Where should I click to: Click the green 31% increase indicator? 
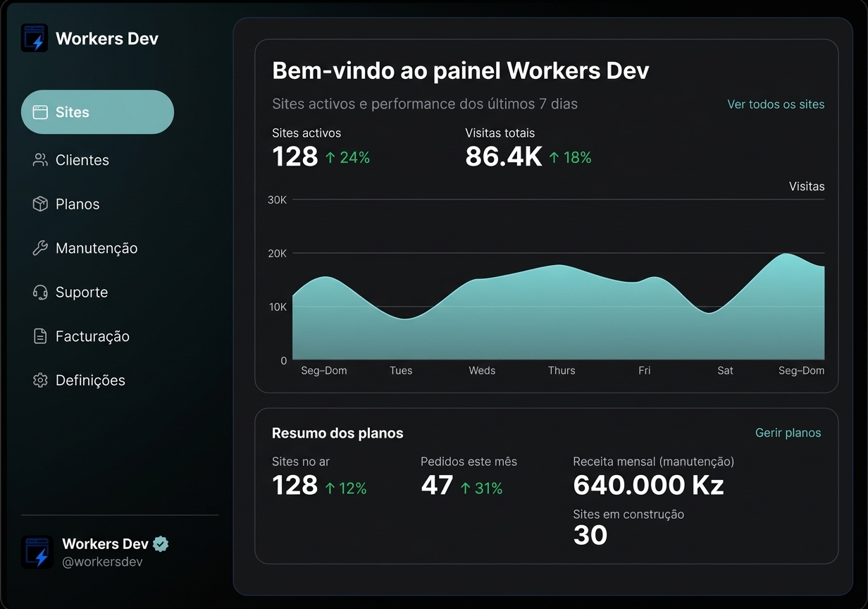(481, 488)
